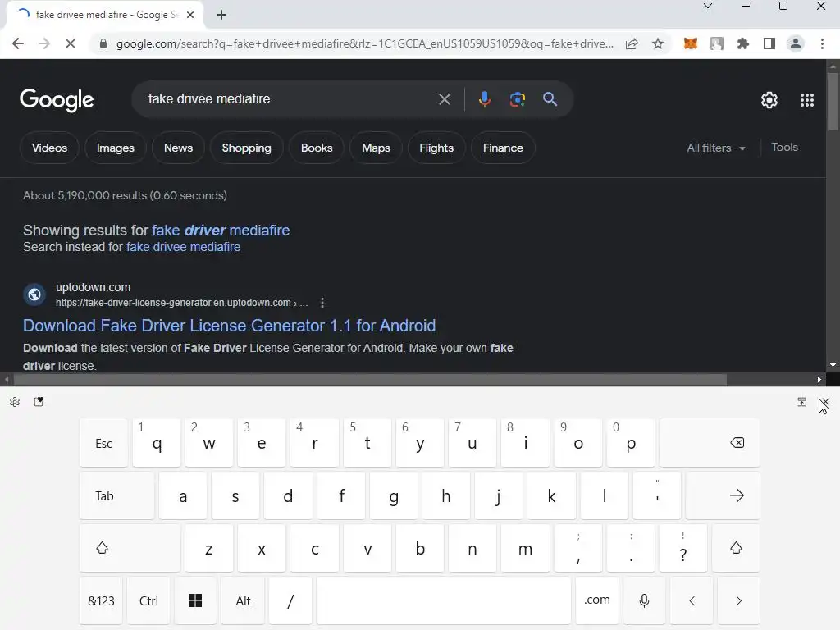The height and width of the screenshot is (630, 840).
Task: Open the MetaMask fox extension
Action: (x=691, y=43)
